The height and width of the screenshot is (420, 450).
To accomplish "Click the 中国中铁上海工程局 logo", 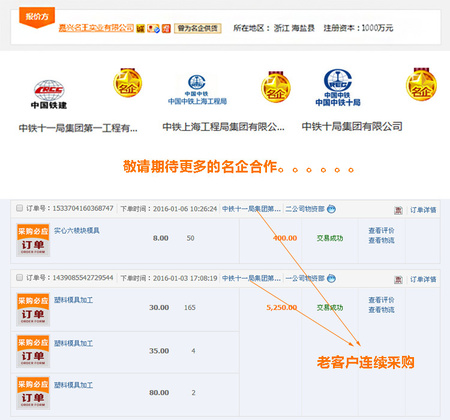I will [x=197, y=90].
